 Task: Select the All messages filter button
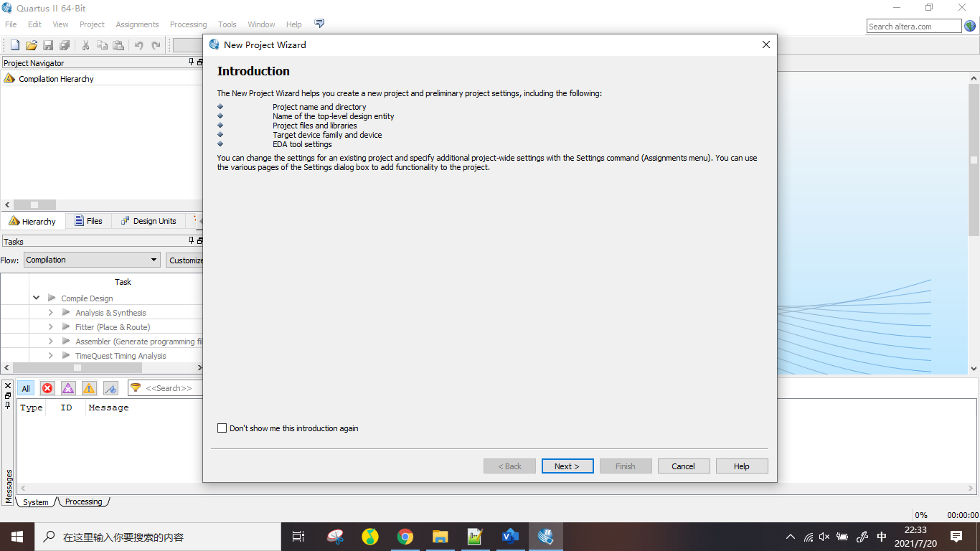(x=26, y=388)
